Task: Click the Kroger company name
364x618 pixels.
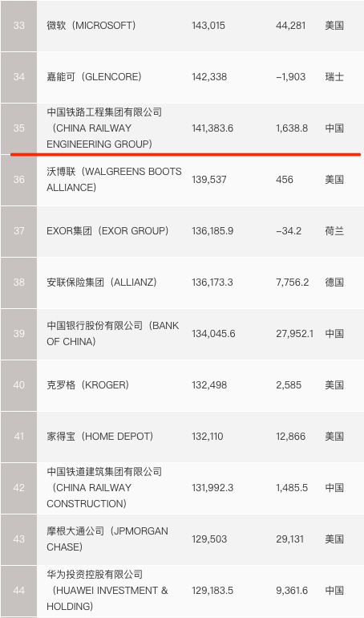Action: click(87, 385)
